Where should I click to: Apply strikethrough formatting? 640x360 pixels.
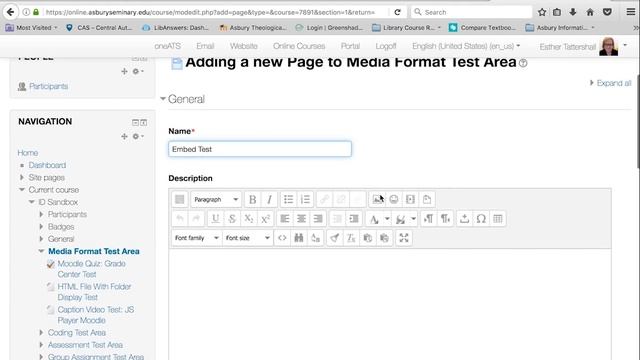coord(232,218)
